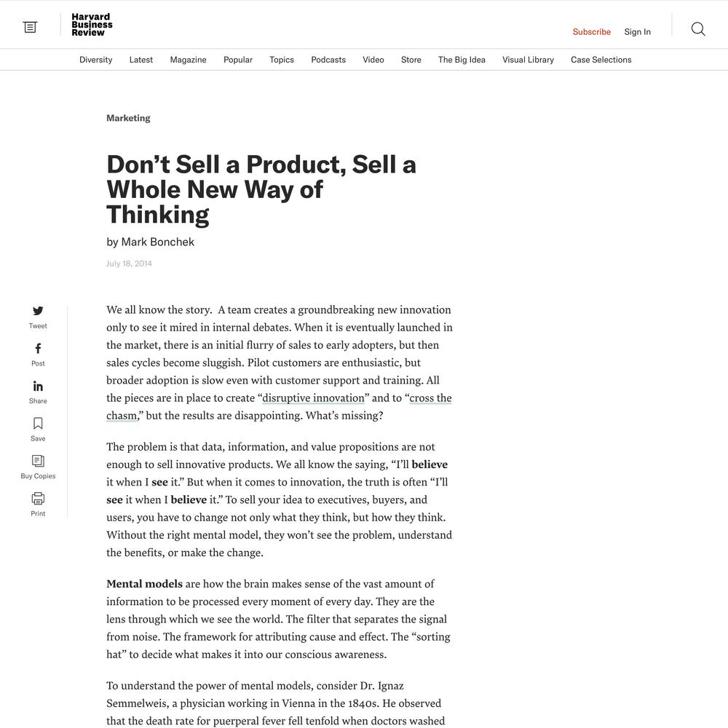Print the article using printer icon

(x=38, y=498)
